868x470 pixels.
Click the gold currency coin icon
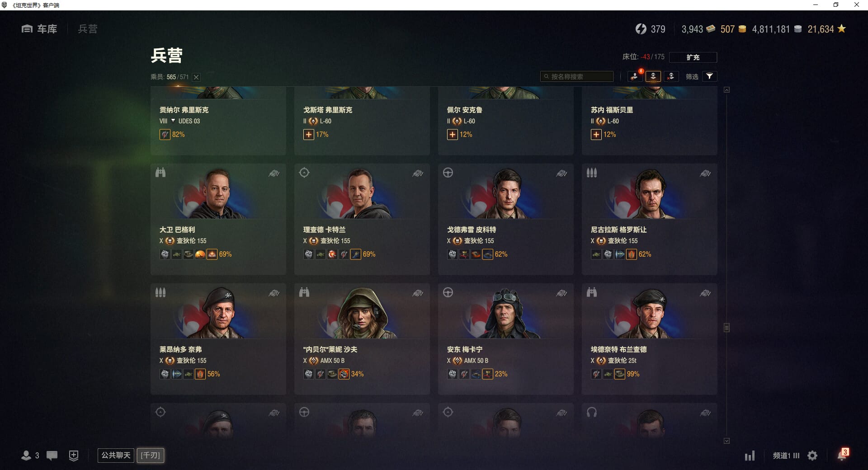click(742, 29)
